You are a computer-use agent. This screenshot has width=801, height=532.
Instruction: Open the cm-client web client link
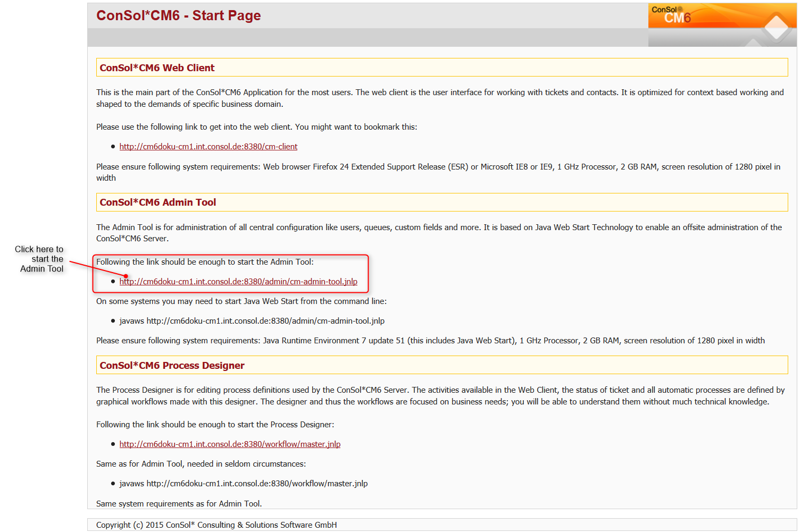coord(208,147)
